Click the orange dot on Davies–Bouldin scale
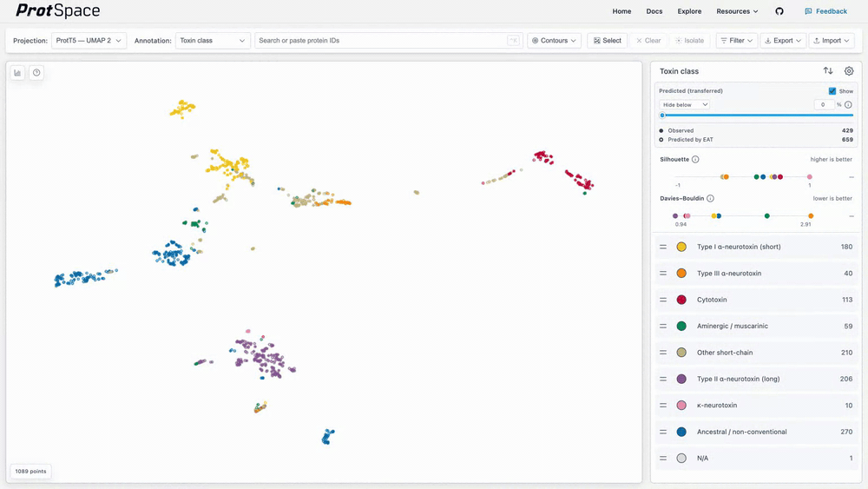Screen dimensions: 868x489 click(811, 216)
